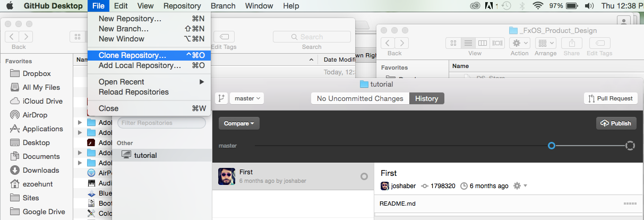Click the Publish cloud button
Screen dimensions: 644x220
pos(616,123)
